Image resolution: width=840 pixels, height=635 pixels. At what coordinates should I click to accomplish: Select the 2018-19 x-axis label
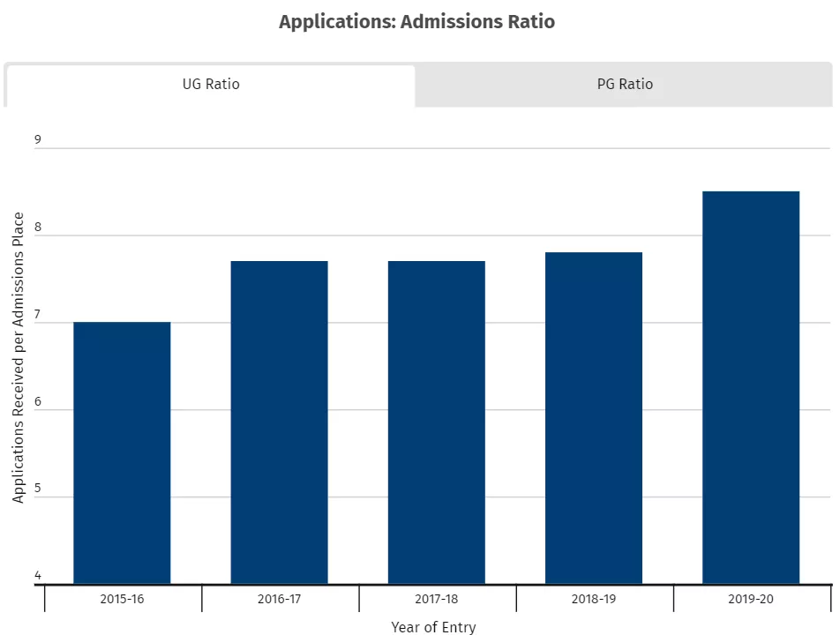pos(594,600)
